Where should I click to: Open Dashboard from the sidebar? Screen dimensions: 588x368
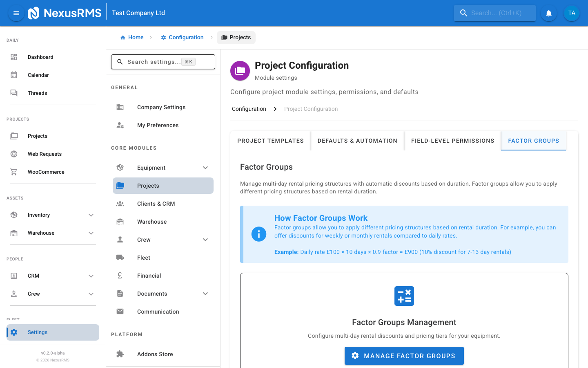coord(40,57)
